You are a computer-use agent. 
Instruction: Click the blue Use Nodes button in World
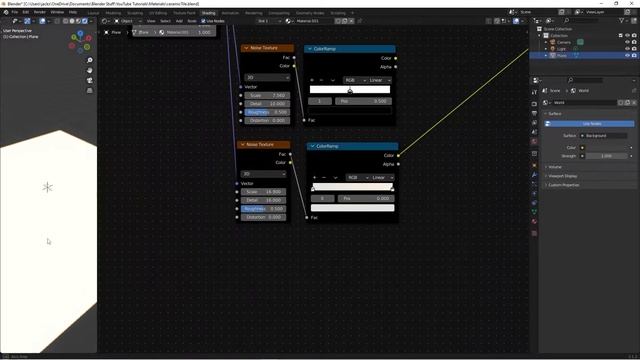tap(590, 124)
